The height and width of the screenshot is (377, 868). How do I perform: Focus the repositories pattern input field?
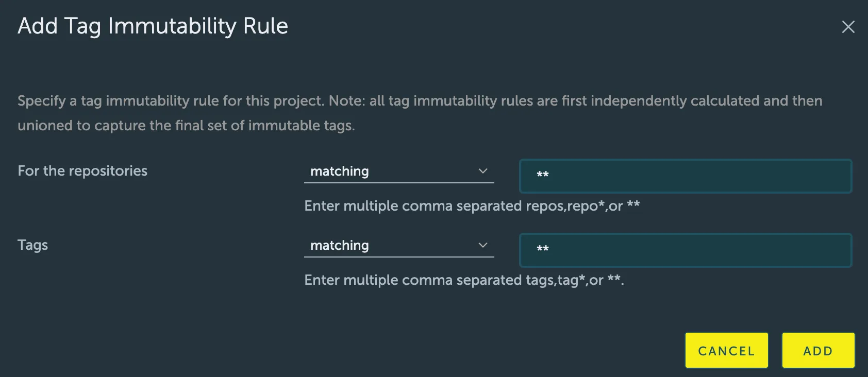(686, 176)
